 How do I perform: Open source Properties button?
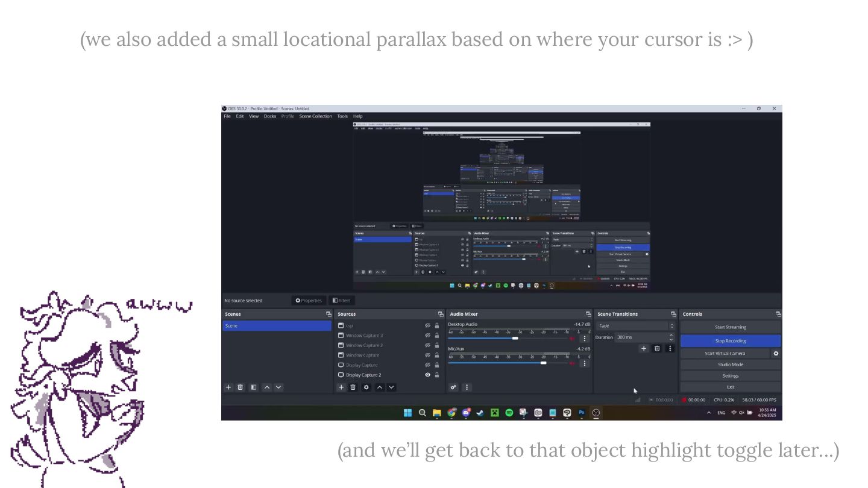[x=309, y=301]
